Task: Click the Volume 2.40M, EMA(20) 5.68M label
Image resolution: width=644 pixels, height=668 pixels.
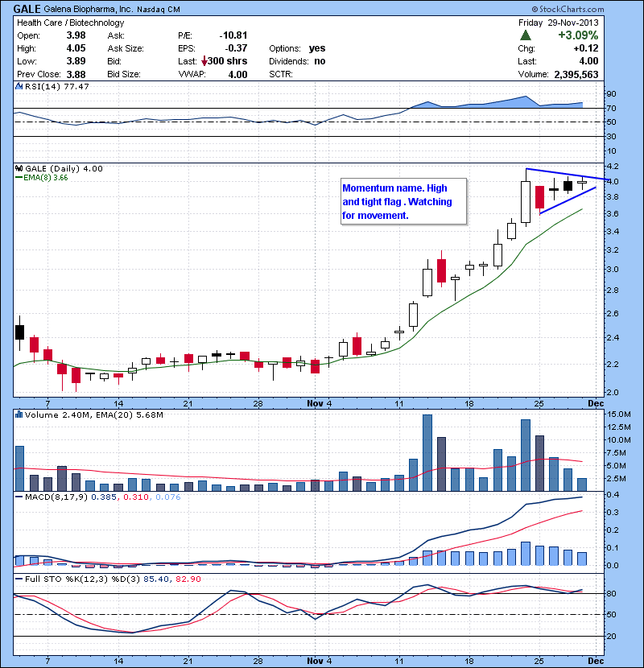Action: (93, 414)
